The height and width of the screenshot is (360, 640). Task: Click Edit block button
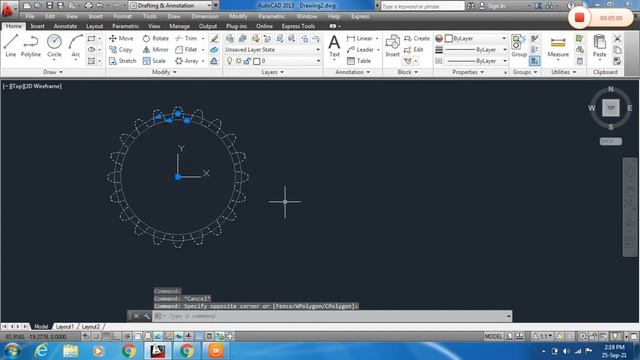[413, 49]
